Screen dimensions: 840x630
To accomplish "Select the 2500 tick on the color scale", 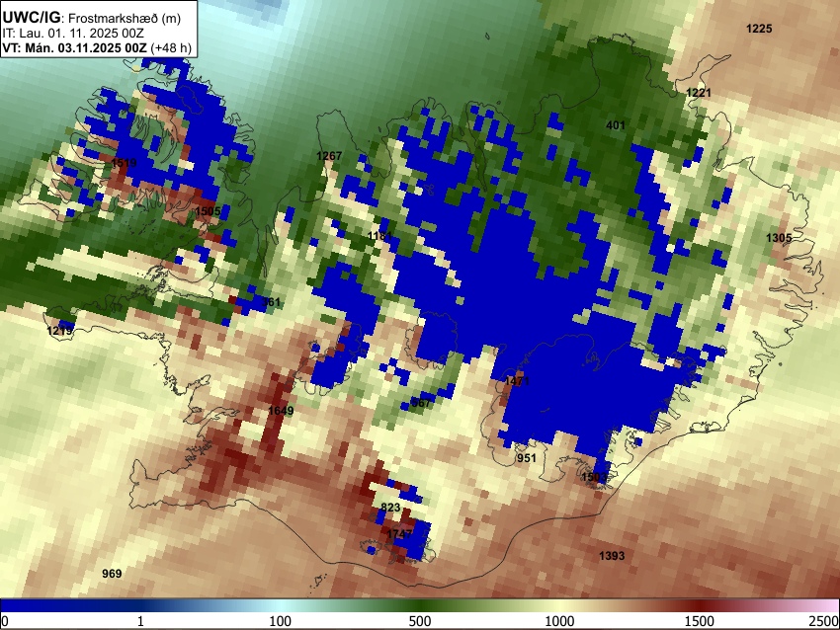I will click(x=824, y=621).
